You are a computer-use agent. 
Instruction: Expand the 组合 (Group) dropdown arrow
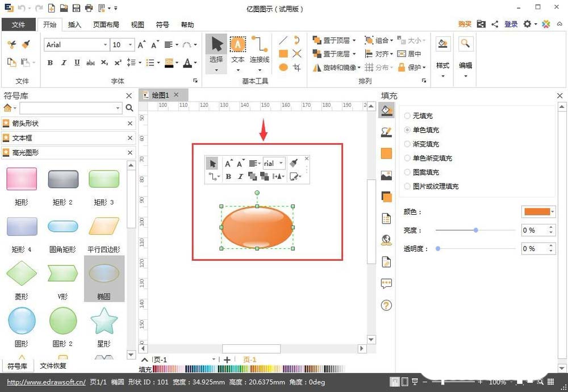coord(390,41)
